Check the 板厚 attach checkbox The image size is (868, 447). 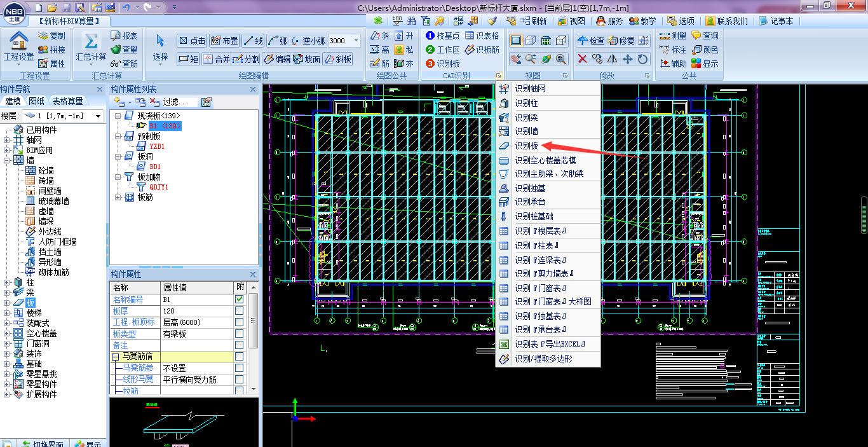pyautogui.click(x=240, y=311)
